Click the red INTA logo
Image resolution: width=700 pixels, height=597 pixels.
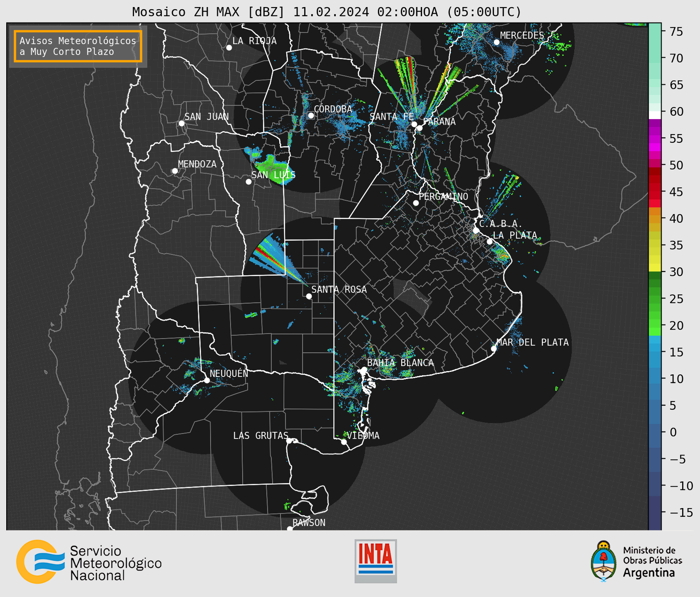tap(376, 561)
